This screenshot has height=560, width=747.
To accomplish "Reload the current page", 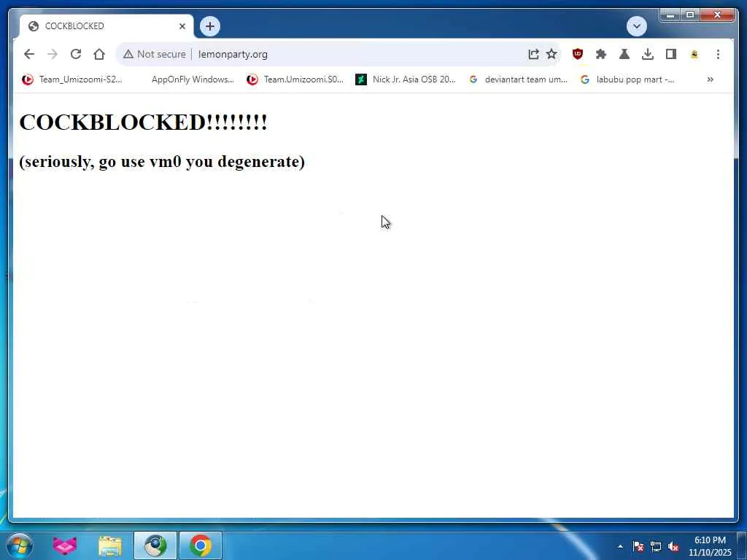I will point(76,54).
